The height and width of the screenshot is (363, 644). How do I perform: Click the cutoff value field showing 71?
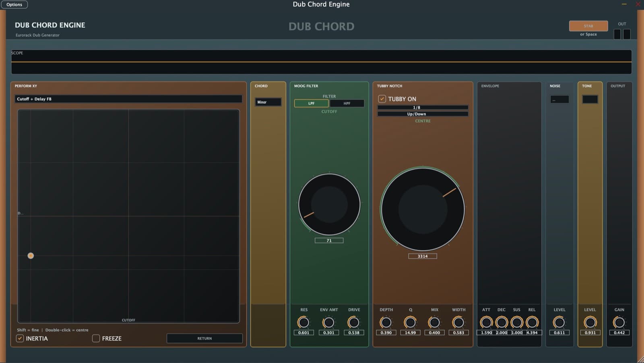329,240
